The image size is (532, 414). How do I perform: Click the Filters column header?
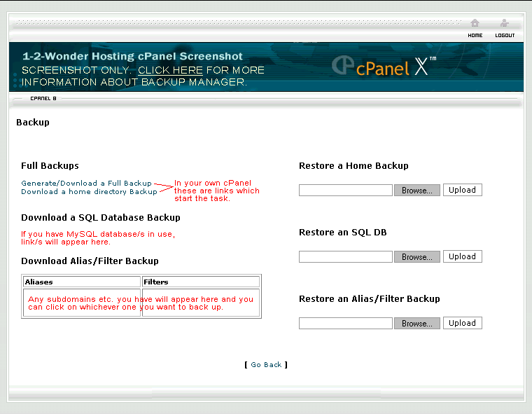(201, 282)
